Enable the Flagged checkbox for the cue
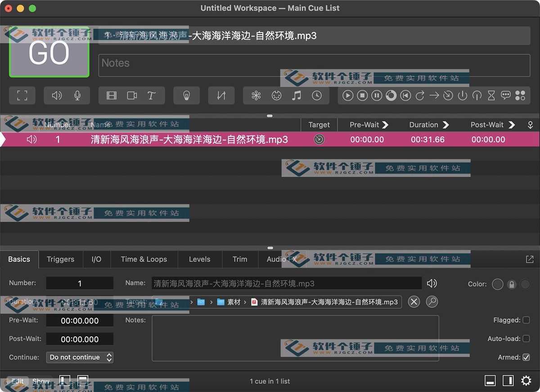This screenshot has height=392, width=540. (x=526, y=320)
